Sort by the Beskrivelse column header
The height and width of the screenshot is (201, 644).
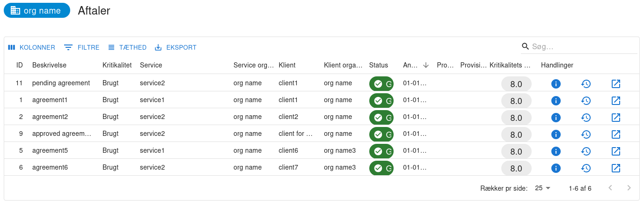click(x=49, y=65)
